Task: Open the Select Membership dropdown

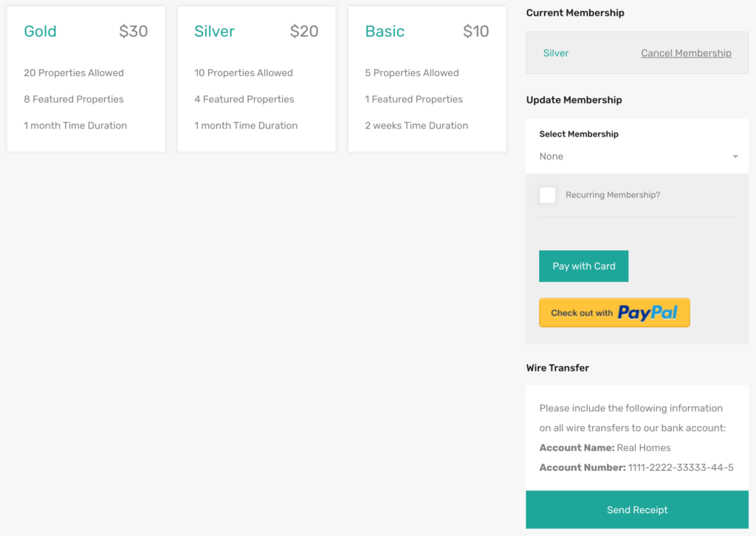Action: click(x=637, y=157)
